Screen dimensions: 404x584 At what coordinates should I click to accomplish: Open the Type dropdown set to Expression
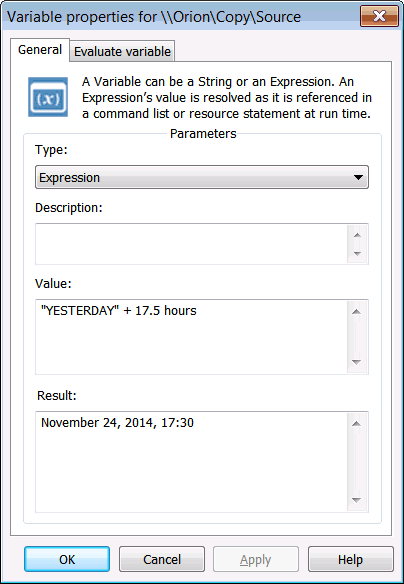[x=202, y=177]
